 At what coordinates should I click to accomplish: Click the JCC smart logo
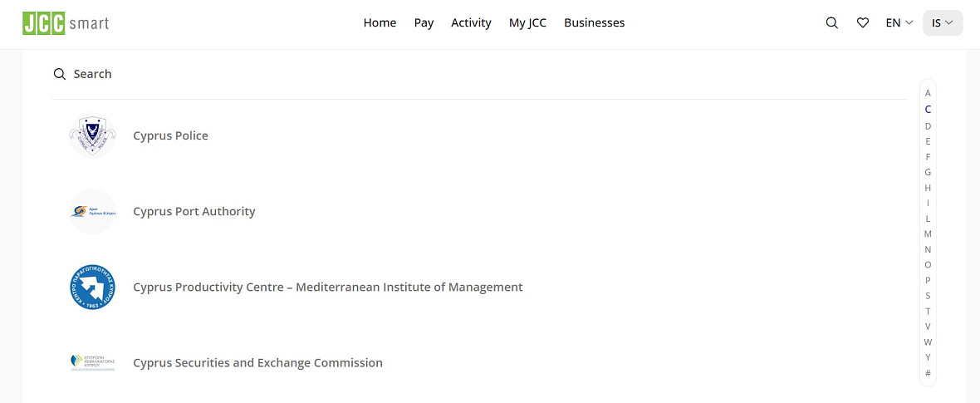pyautogui.click(x=66, y=23)
